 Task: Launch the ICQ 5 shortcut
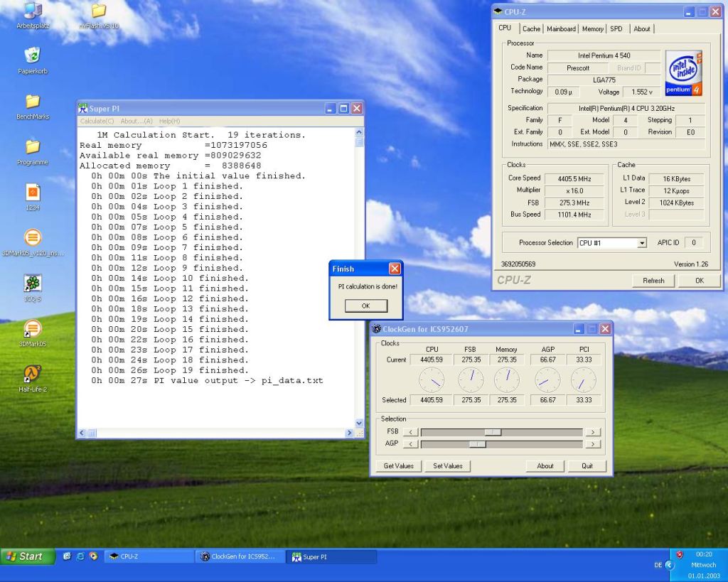(x=33, y=288)
